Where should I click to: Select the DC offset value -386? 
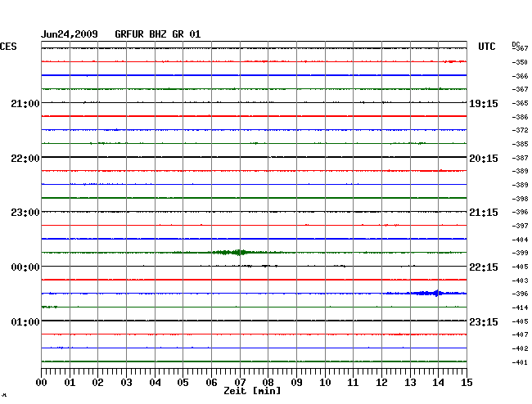[x=520, y=117]
